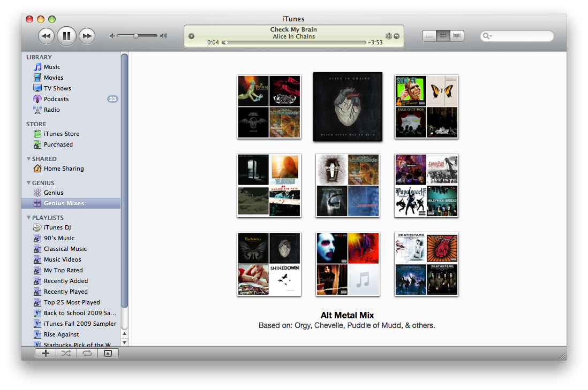588x390 pixels.
Task: Click the song progress bar
Action: click(293, 42)
